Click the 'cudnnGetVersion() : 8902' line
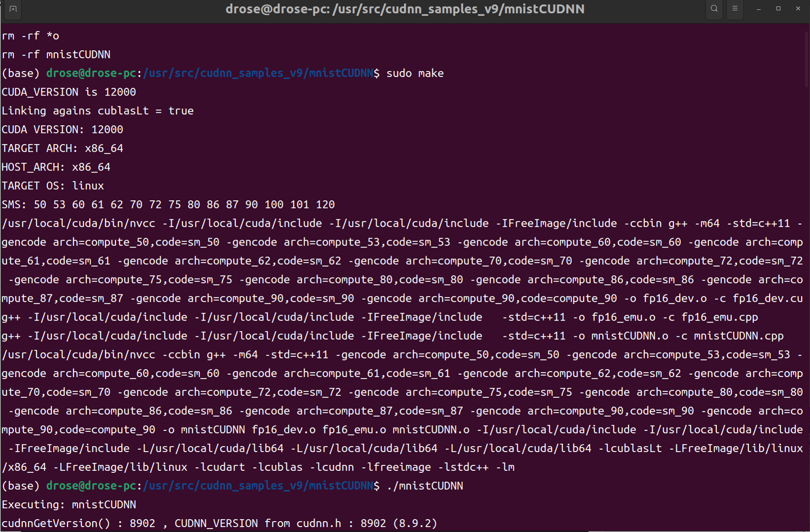The height and width of the screenshot is (532, 810). [219, 524]
